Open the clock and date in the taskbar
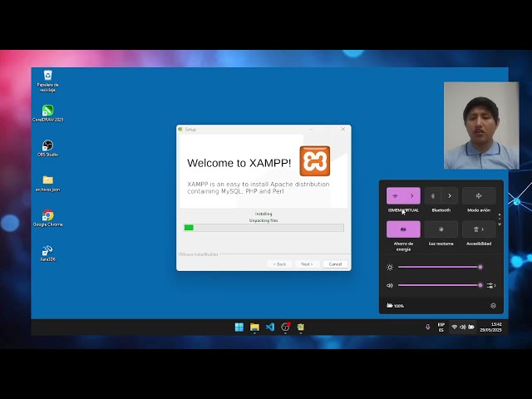The height and width of the screenshot is (399, 532). (x=490, y=327)
